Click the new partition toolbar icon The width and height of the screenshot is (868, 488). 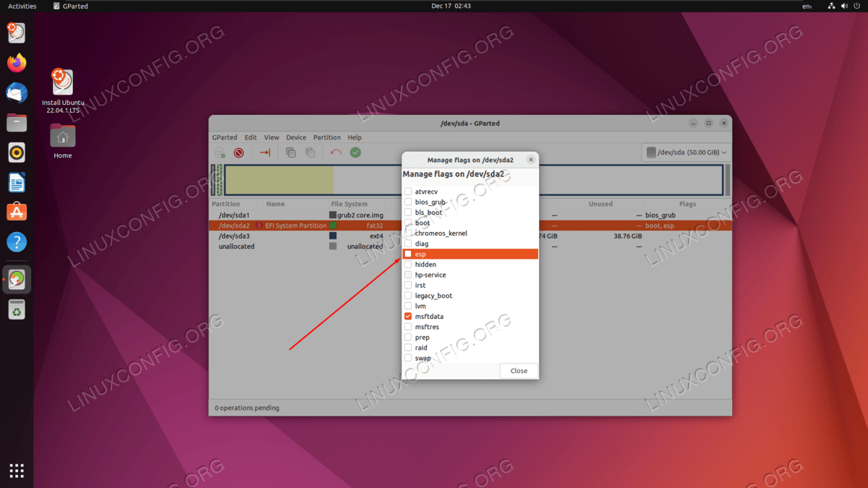tap(220, 153)
